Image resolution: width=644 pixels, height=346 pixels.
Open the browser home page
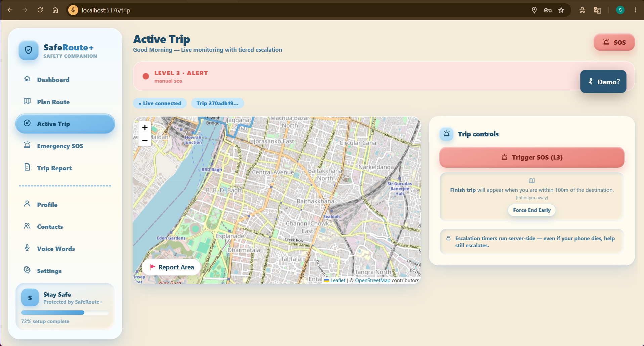[x=55, y=10]
